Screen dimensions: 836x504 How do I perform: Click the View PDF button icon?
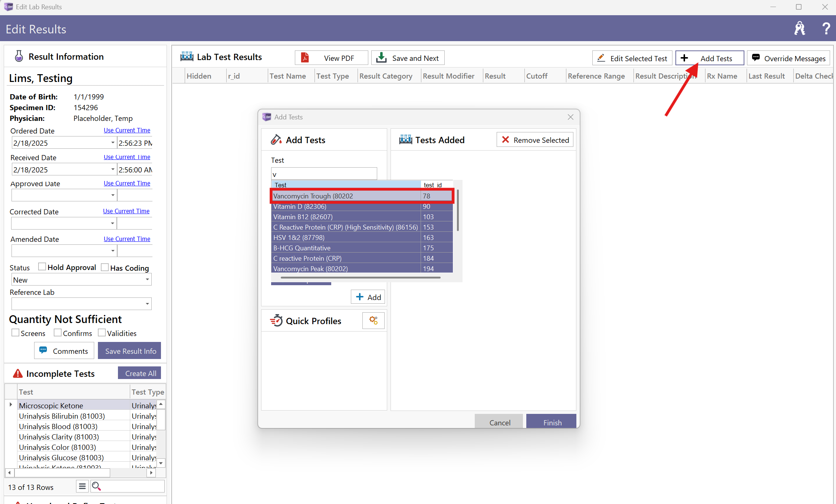point(305,58)
